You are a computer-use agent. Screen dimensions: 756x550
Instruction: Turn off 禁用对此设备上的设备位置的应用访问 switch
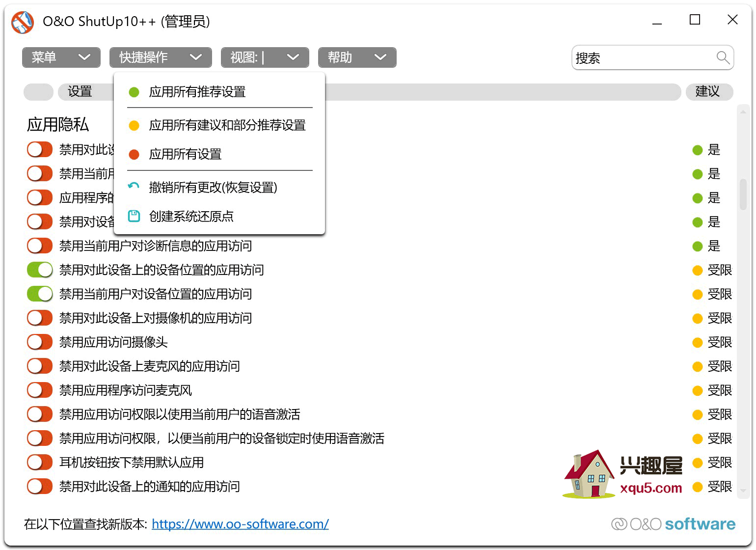click(40, 270)
